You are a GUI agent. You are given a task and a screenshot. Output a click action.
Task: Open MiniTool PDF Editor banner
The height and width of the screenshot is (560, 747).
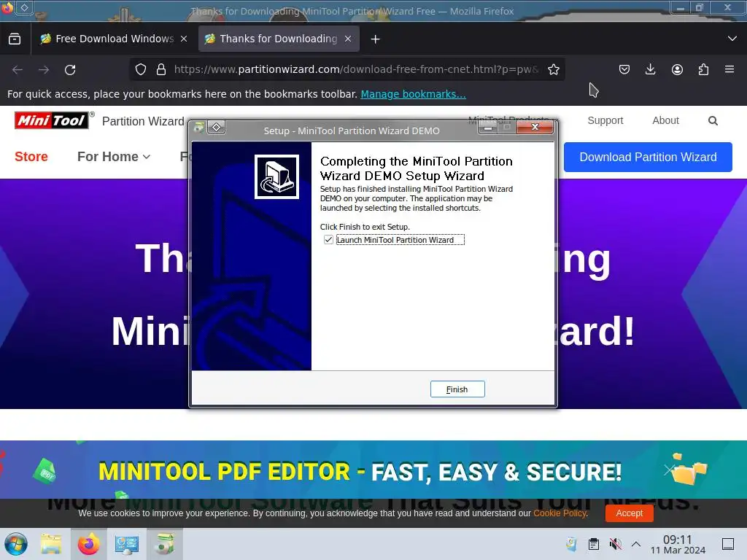pyautogui.click(x=373, y=470)
